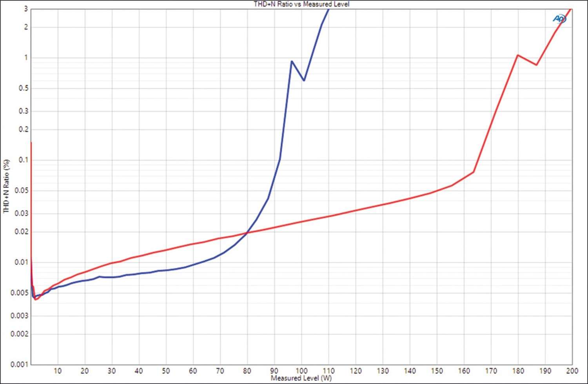The width and height of the screenshot is (588, 384).
Task: Select the y-axis tick label 0.02
Action: 21,232
